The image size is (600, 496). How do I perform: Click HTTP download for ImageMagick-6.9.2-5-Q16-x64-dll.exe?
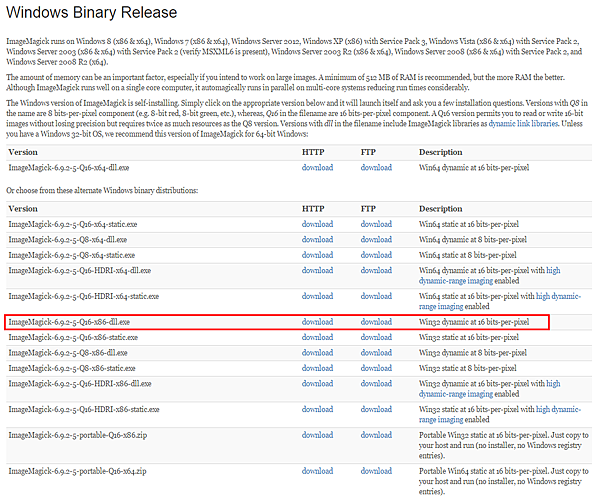[x=317, y=167]
